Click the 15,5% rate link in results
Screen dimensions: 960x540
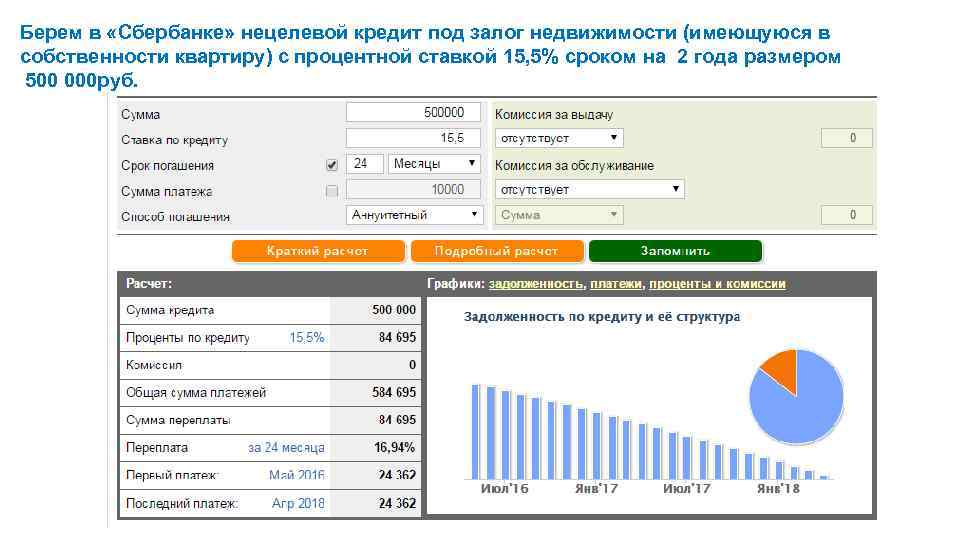tap(307, 338)
